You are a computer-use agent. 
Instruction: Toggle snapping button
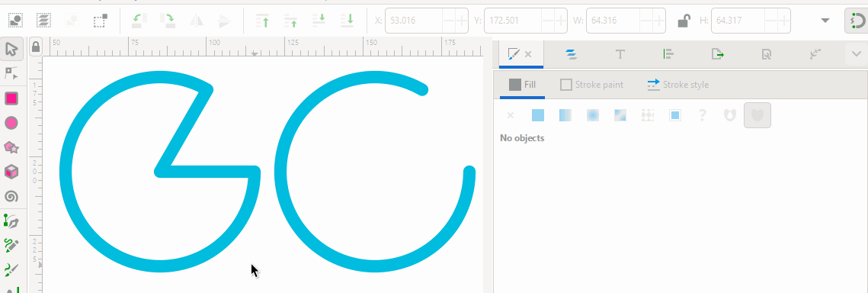(x=857, y=21)
